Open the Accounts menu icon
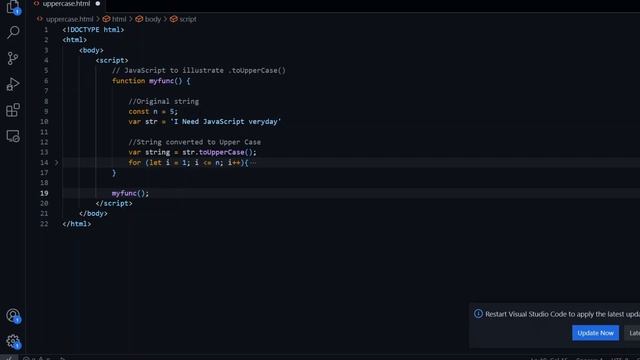This screenshot has width=640, height=360. point(13,316)
